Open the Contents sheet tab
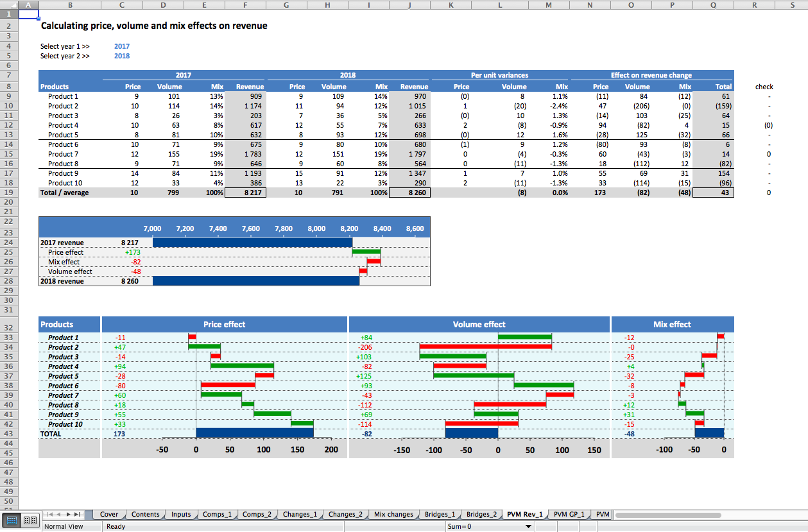This screenshot has height=532, width=808. coord(145,515)
